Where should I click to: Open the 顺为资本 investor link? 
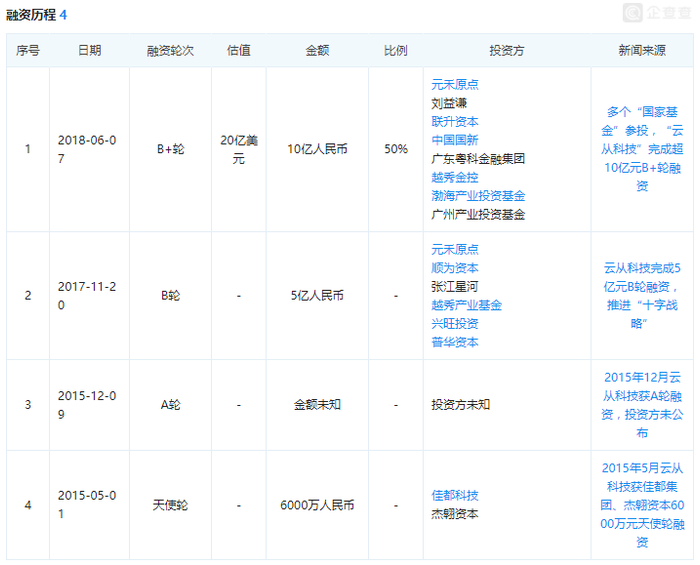[454, 268]
